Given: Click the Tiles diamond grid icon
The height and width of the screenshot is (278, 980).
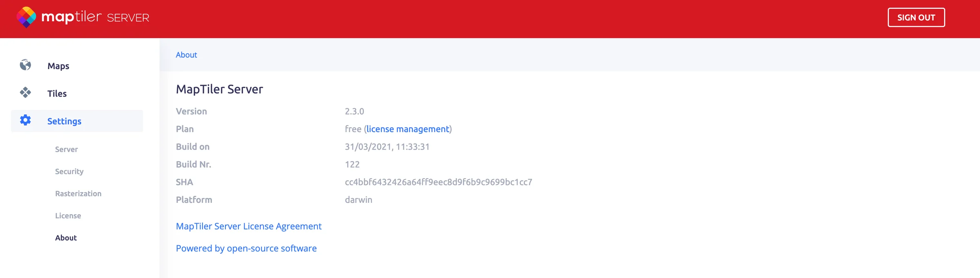Looking at the screenshot, I should [x=25, y=92].
